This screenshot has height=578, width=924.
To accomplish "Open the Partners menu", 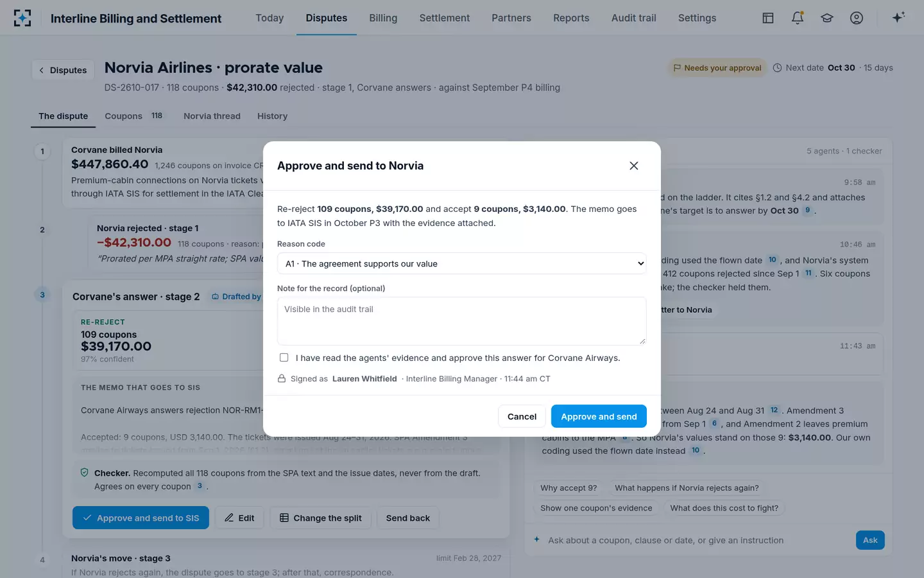I will (x=511, y=18).
